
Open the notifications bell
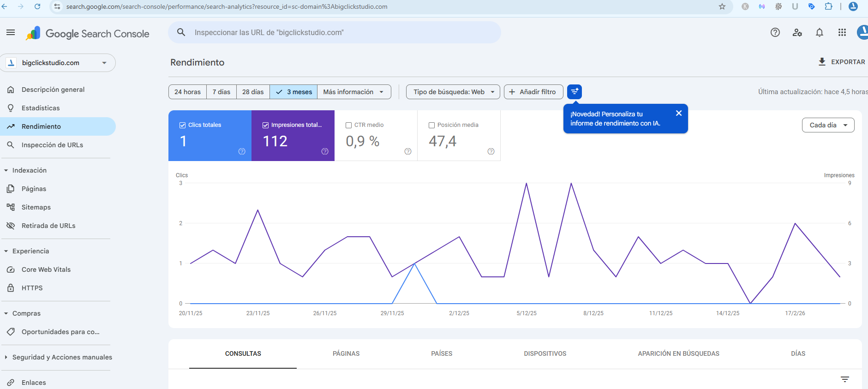pyautogui.click(x=820, y=32)
